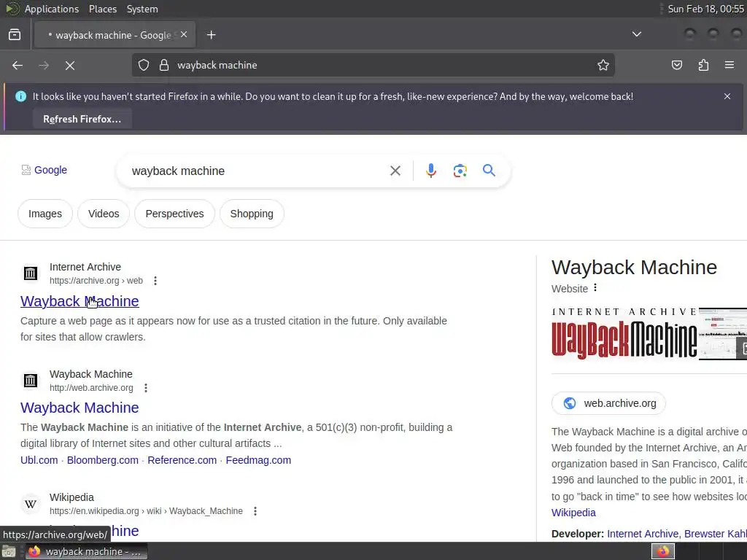Open screenshot thumbnail beside WayBack Machine logo
Image resolution: width=747 pixels, height=560 pixels.
[x=723, y=333]
